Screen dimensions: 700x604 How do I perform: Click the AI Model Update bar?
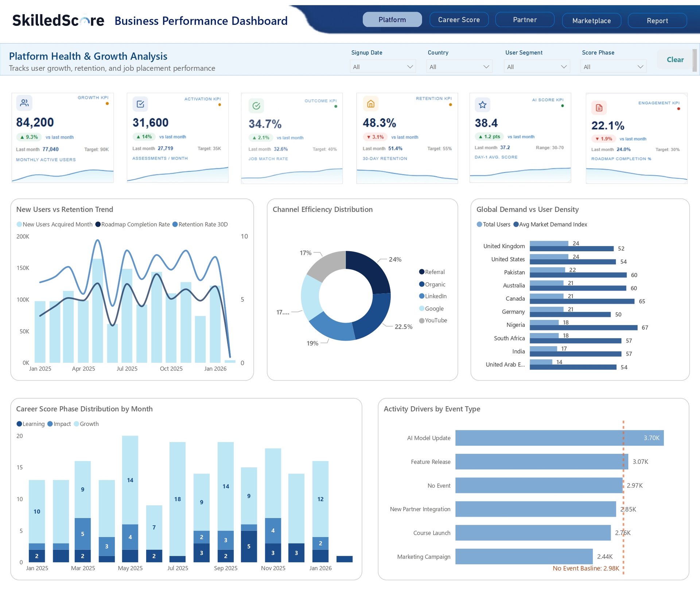pos(559,438)
